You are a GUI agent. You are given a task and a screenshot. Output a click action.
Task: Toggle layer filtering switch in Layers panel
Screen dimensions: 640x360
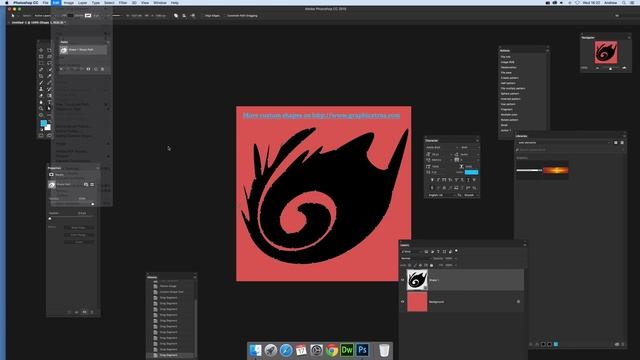(456, 251)
